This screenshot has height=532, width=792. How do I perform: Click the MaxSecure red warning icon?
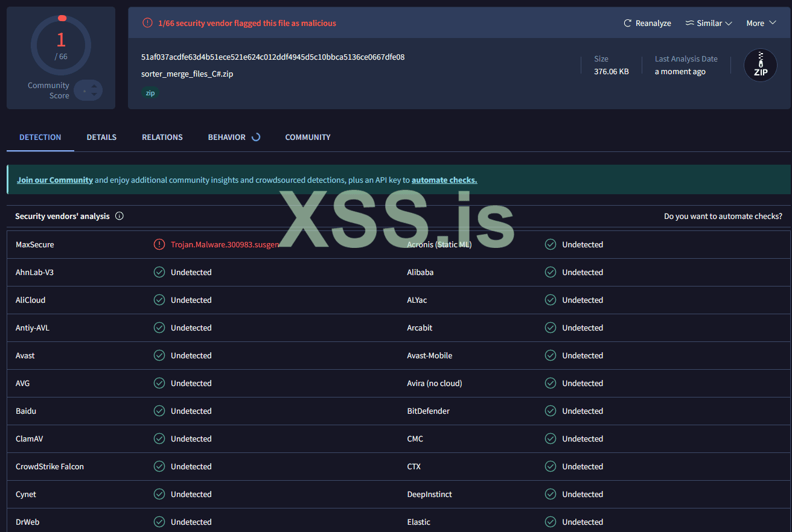(x=159, y=244)
